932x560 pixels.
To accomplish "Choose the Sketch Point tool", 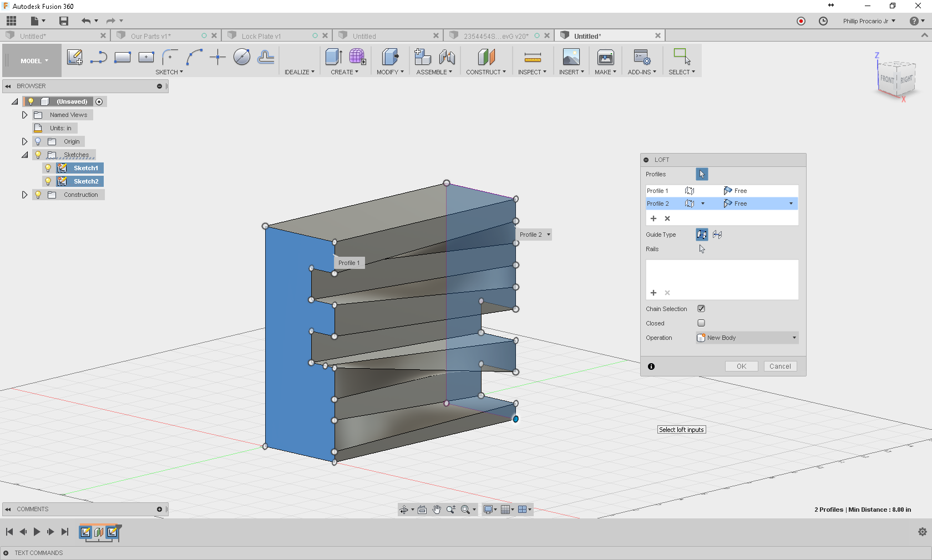I will (x=218, y=57).
